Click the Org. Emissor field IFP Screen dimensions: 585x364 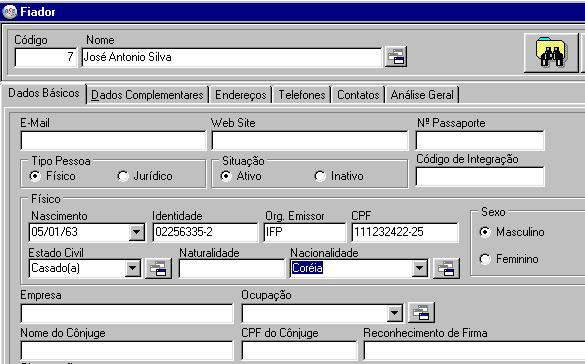pyautogui.click(x=304, y=232)
